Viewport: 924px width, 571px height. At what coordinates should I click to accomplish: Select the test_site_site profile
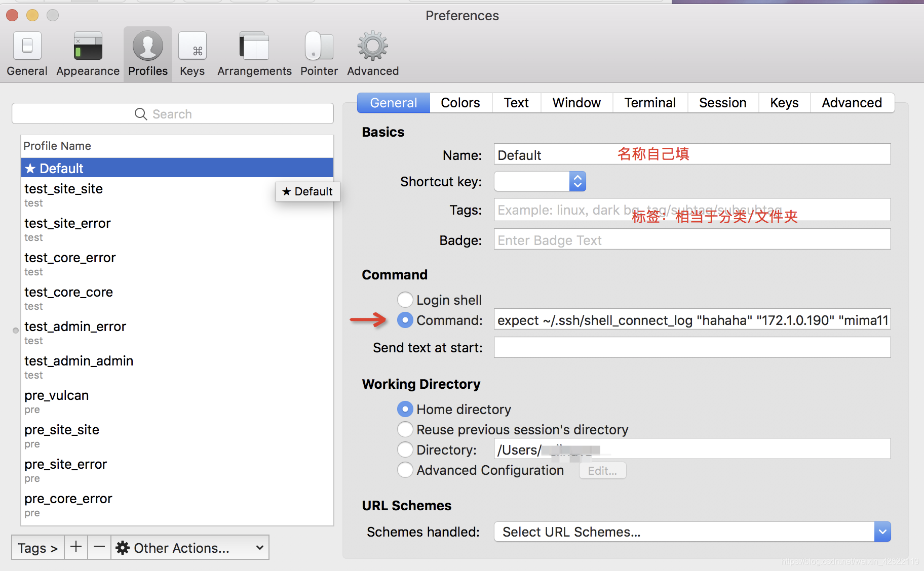click(x=177, y=195)
